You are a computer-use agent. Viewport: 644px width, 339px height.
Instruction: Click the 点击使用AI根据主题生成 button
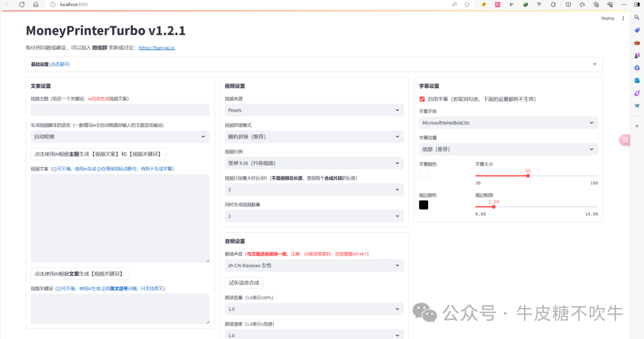pos(98,154)
